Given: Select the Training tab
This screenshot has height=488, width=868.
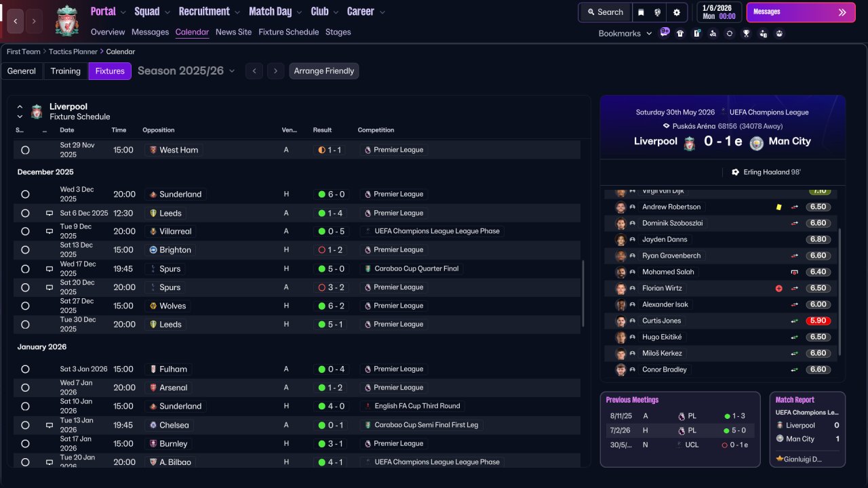Looking at the screenshot, I should (66, 71).
